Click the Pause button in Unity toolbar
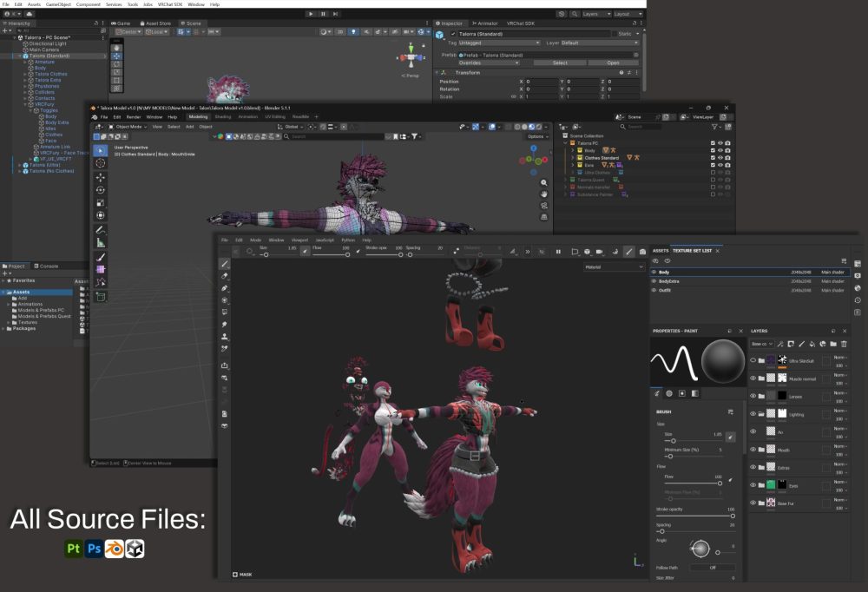The image size is (868, 592). tap(323, 14)
